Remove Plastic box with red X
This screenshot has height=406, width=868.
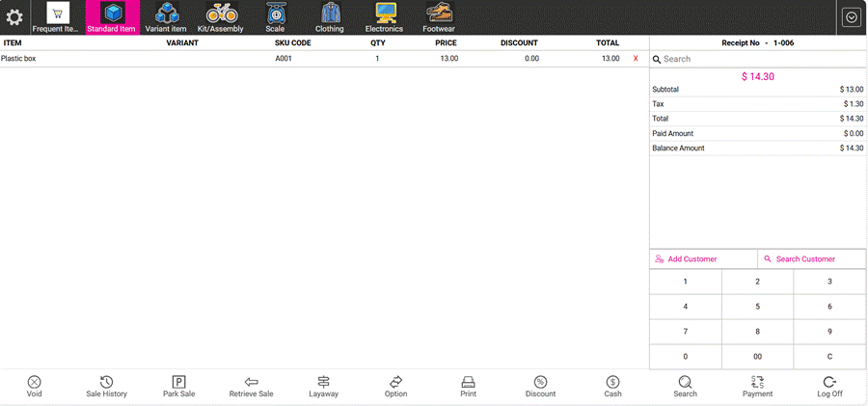point(636,59)
